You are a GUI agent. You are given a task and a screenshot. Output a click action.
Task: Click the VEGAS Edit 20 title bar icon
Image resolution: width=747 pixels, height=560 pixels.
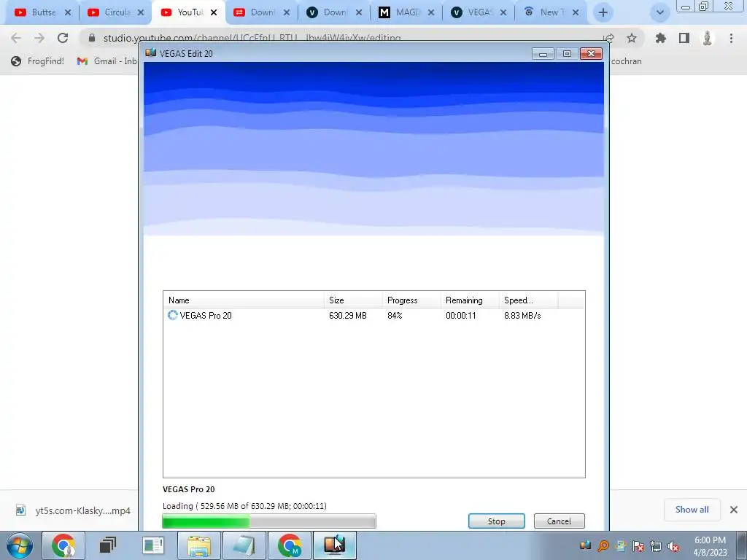click(150, 52)
